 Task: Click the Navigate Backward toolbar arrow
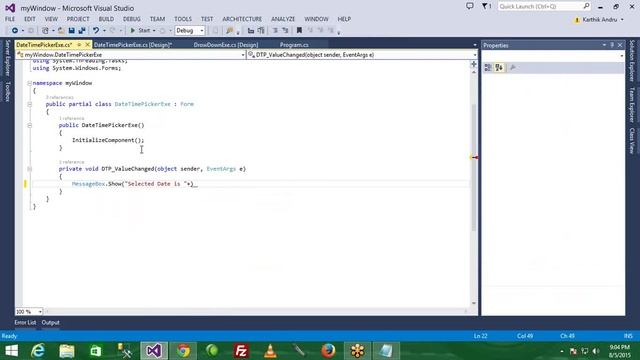pyautogui.click(x=15, y=31)
